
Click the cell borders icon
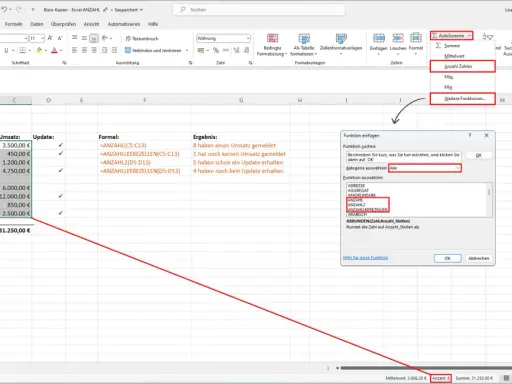click(22, 50)
